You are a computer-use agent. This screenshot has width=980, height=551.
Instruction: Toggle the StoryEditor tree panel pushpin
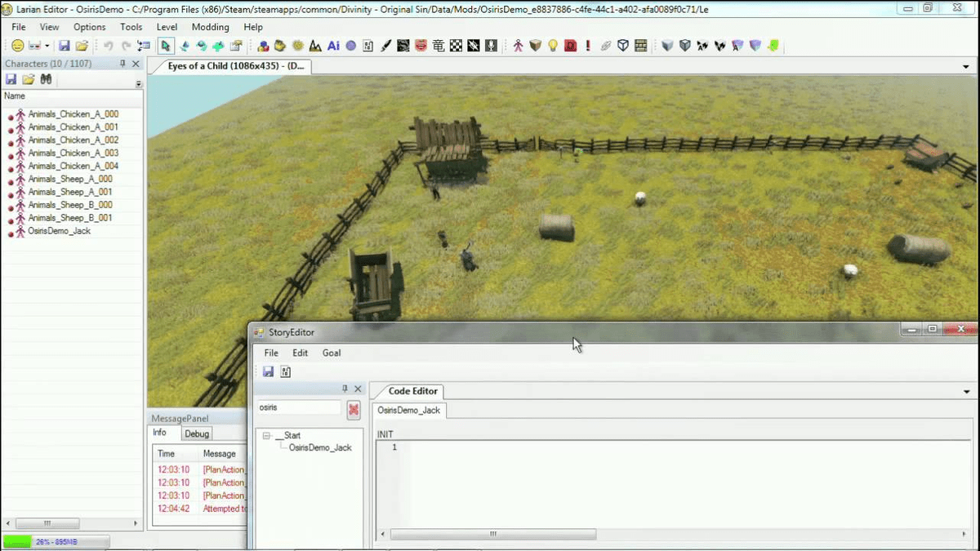point(345,389)
